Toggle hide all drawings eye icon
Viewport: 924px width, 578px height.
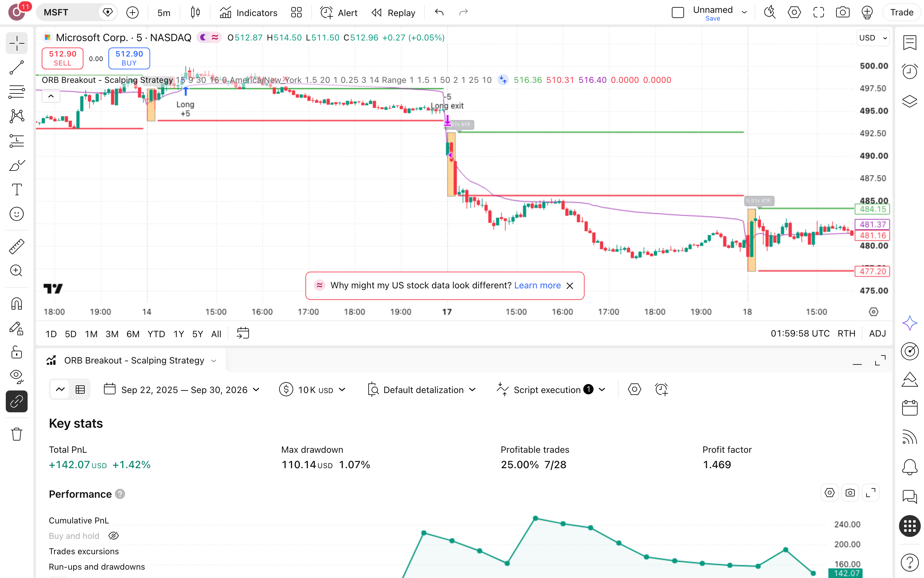[x=16, y=377]
